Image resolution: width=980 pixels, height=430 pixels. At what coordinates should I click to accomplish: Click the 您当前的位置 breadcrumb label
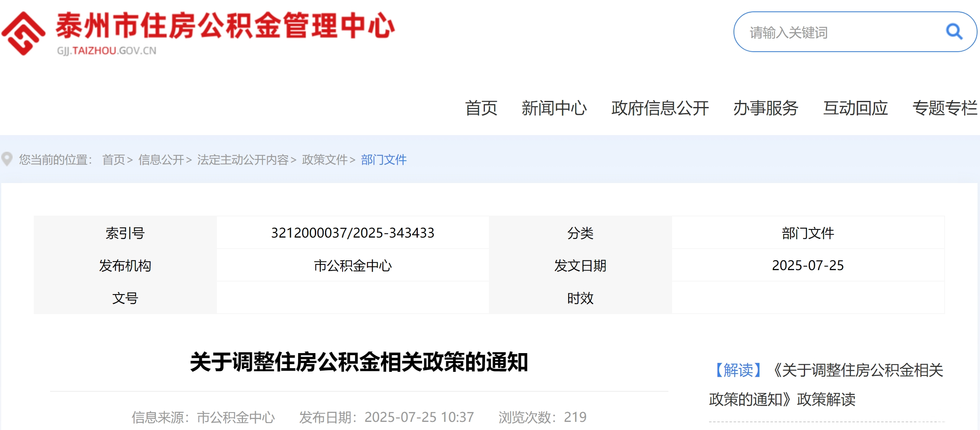pyautogui.click(x=55, y=159)
